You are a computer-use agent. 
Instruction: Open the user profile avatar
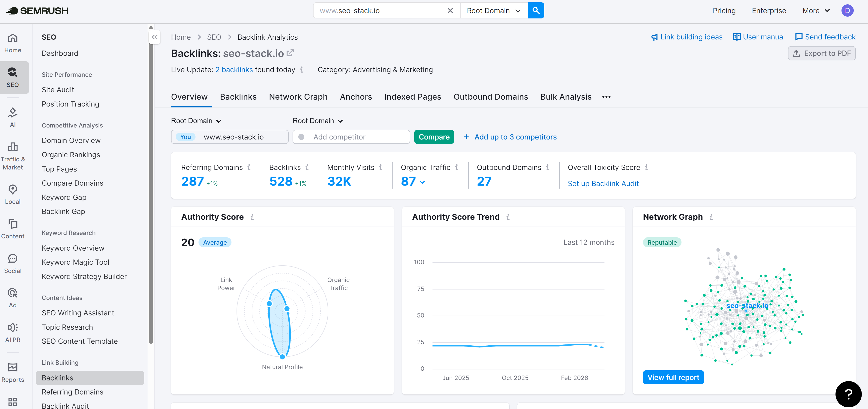coord(847,10)
